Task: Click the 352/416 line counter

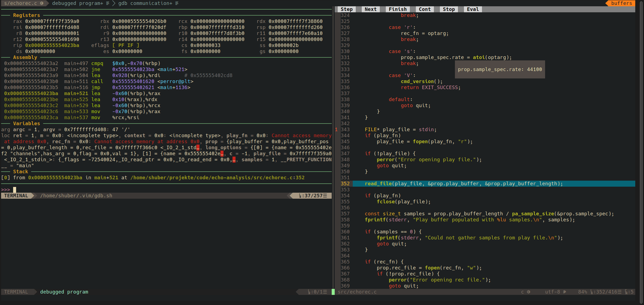Action: tap(606, 292)
